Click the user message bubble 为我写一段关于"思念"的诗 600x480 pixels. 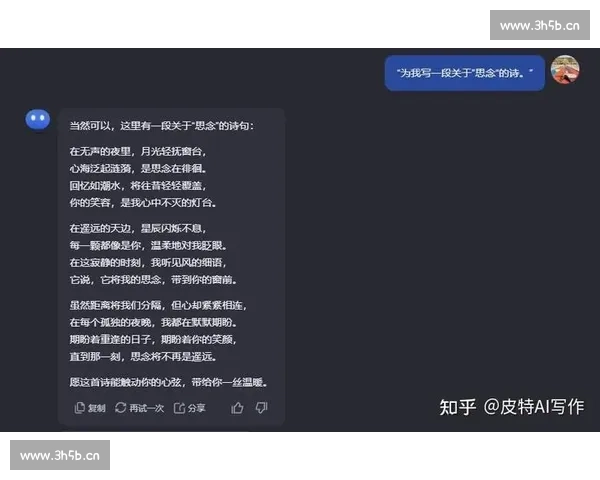465,73
